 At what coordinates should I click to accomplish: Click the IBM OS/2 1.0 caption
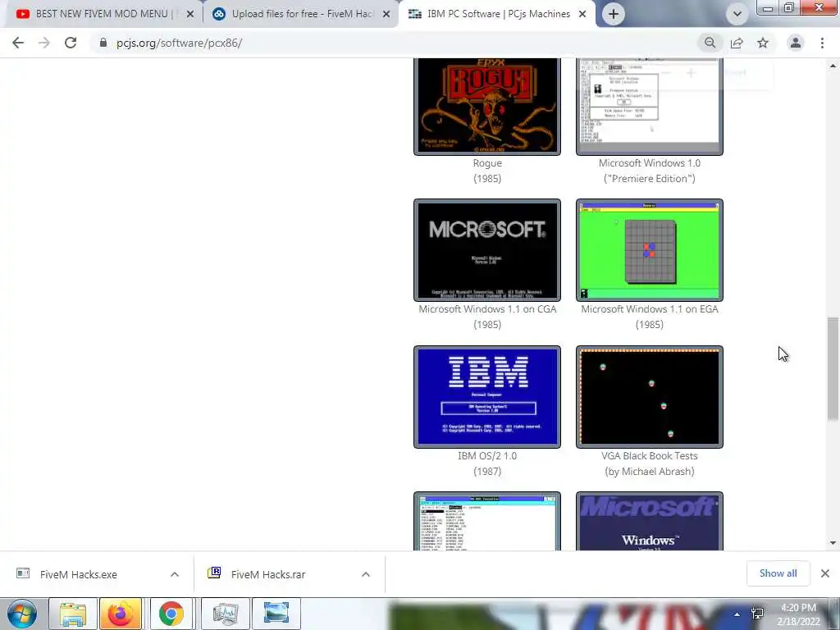[487, 463]
